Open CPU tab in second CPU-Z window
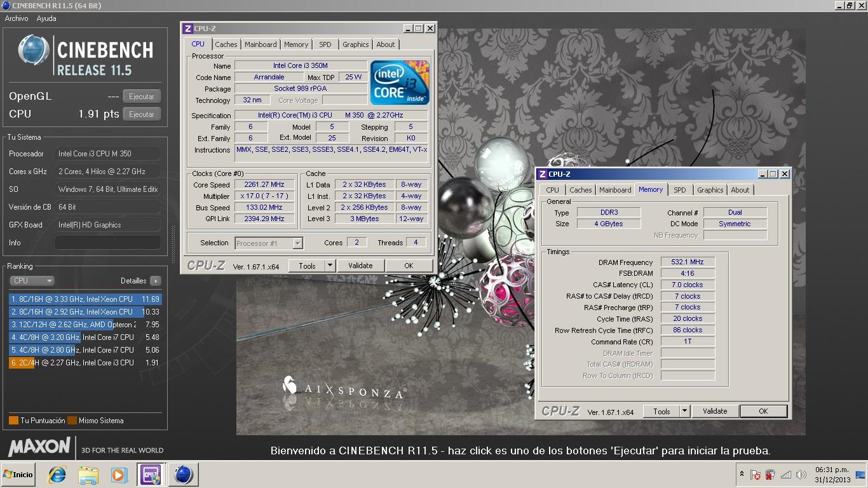868x488 pixels. coord(553,190)
